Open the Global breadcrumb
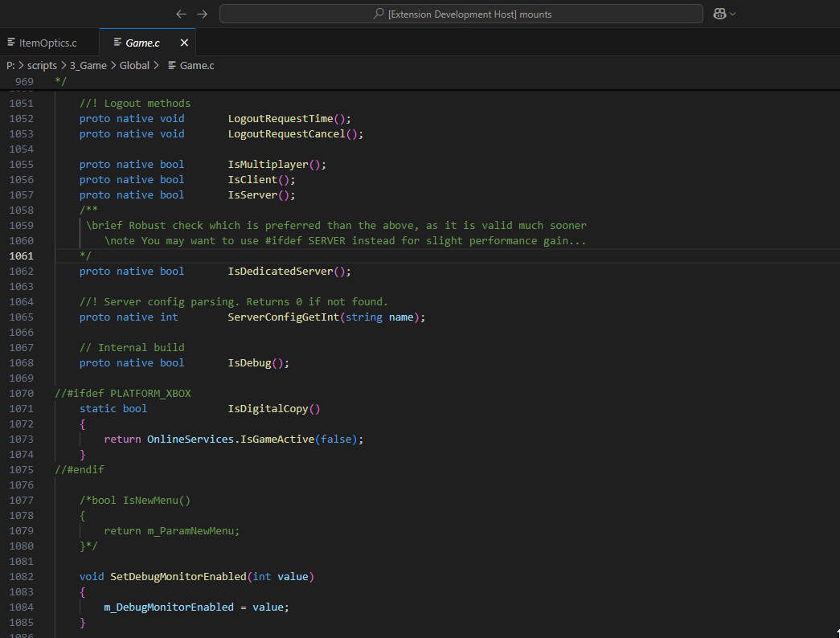The width and height of the screenshot is (840, 638). [134, 65]
